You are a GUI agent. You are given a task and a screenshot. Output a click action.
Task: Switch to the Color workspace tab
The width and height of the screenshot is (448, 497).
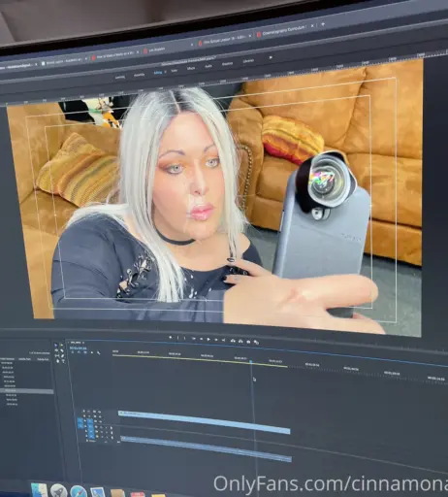coord(175,71)
